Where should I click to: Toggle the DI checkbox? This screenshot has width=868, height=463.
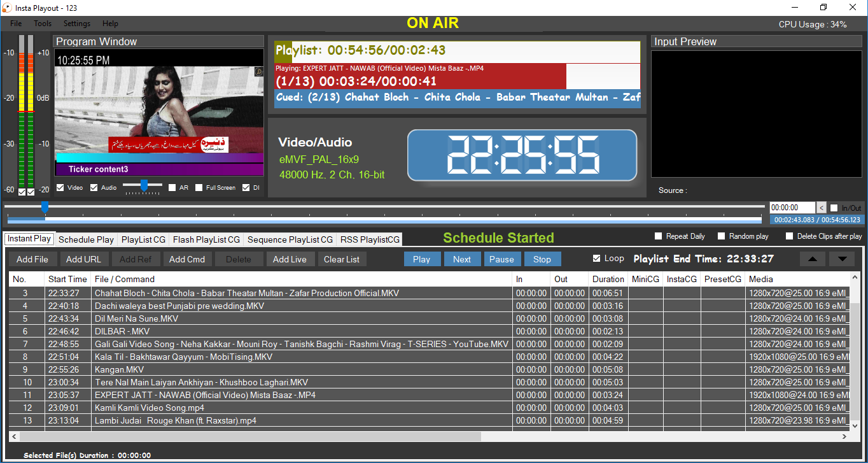pyautogui.click(x=246, y=188)
